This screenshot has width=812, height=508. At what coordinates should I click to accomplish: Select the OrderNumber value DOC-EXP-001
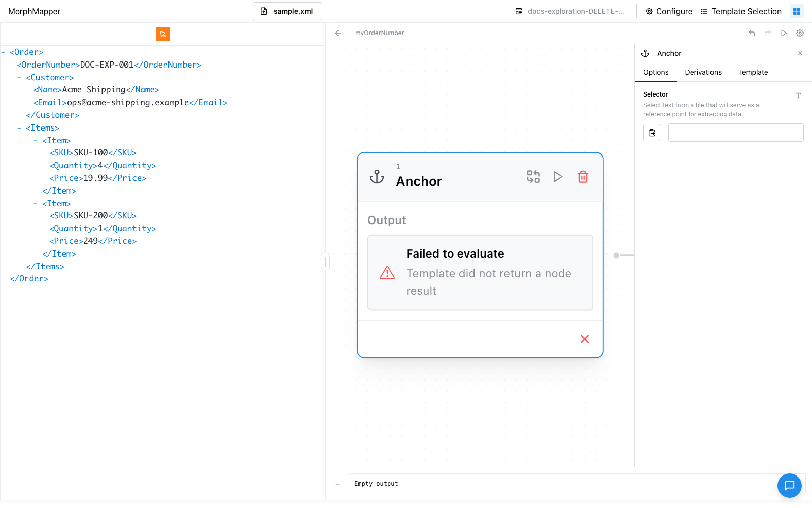point(107,65)
